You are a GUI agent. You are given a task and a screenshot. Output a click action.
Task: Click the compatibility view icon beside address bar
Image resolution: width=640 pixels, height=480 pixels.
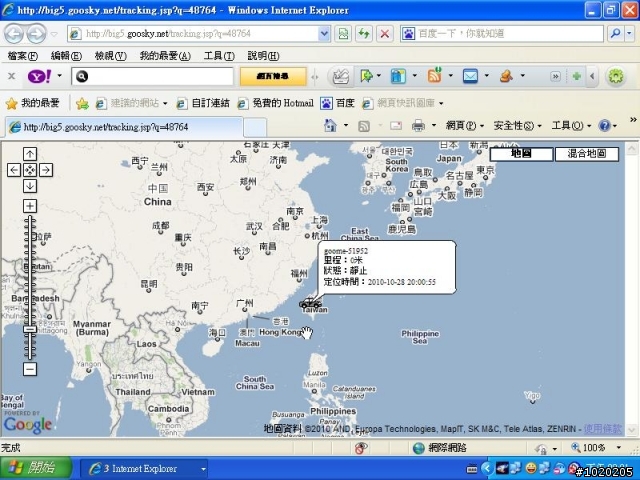pos(343,34)
